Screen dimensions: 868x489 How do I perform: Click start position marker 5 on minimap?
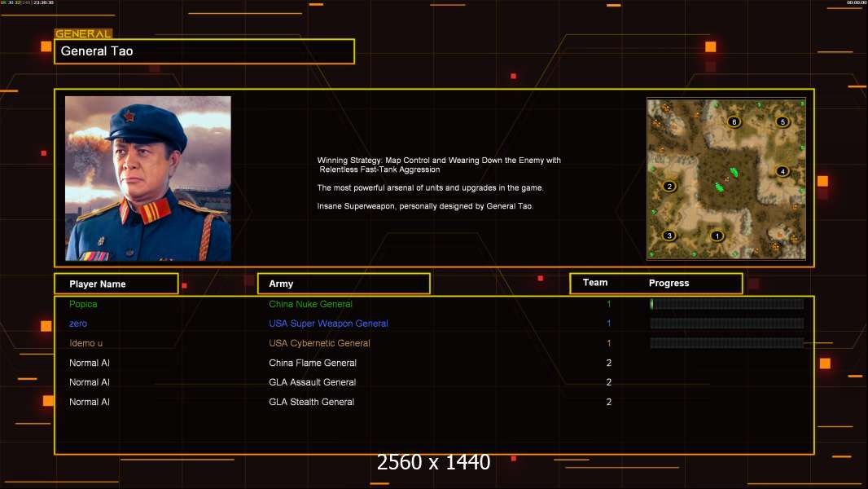(783, 121)
